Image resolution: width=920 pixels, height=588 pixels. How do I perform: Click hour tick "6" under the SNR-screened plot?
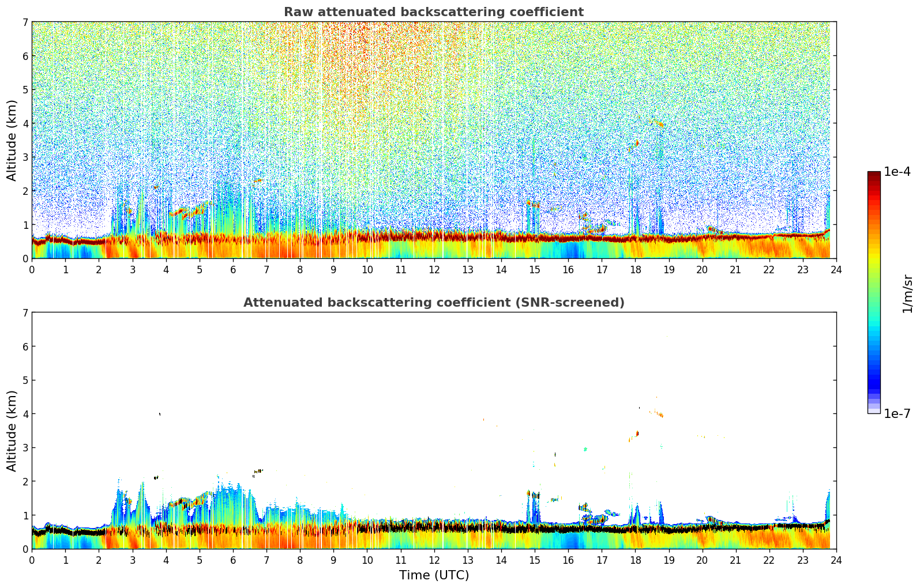[x=233, y=560]
